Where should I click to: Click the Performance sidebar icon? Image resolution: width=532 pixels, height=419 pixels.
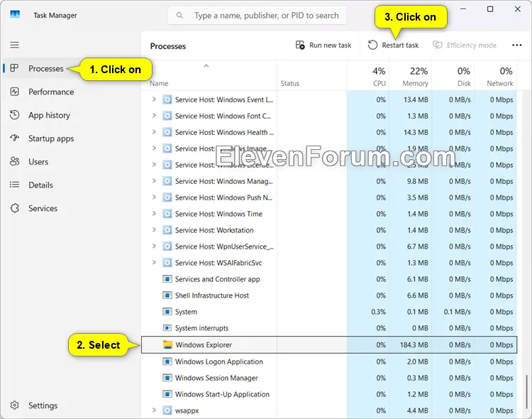pos(15,92)
